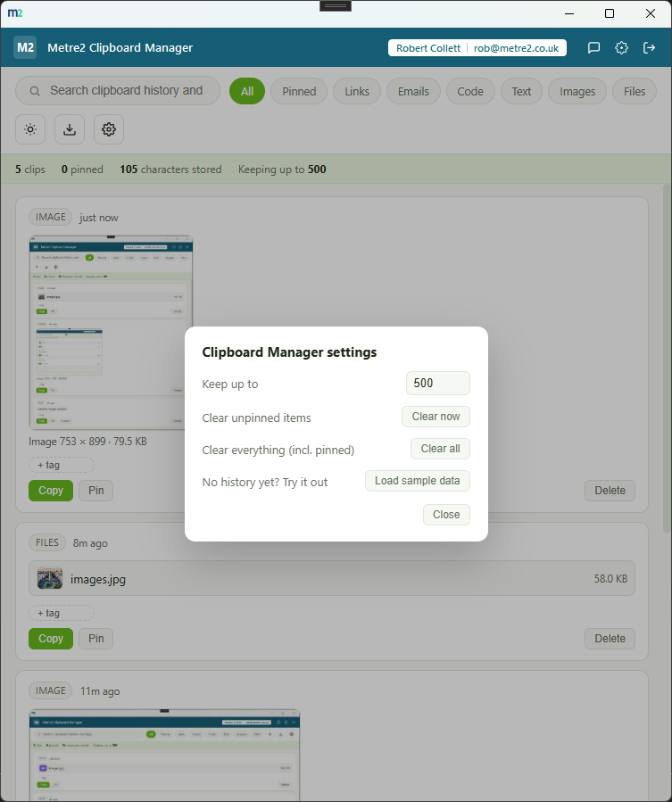Screen dimensions: 672x802
Task: Add tag to images.jpg clip
Action: point(62,613)
